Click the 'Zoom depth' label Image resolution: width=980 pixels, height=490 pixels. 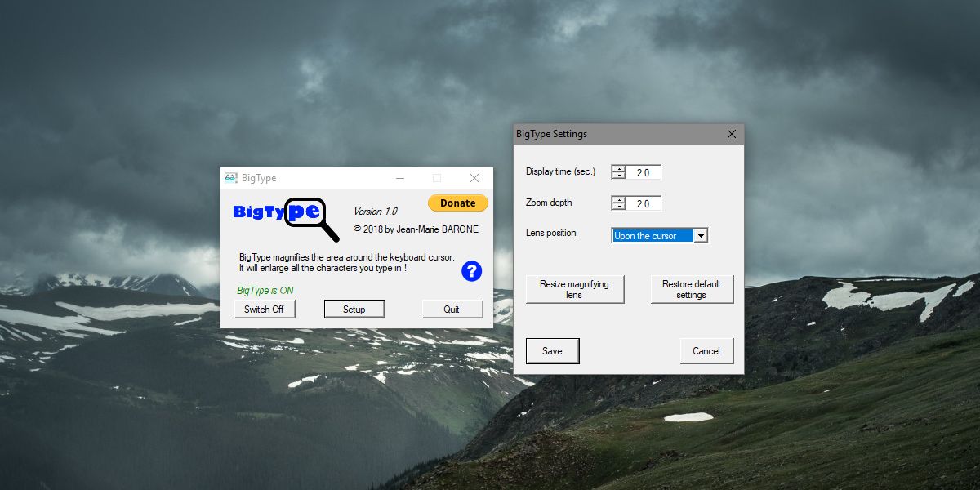[x=549, y=203]
